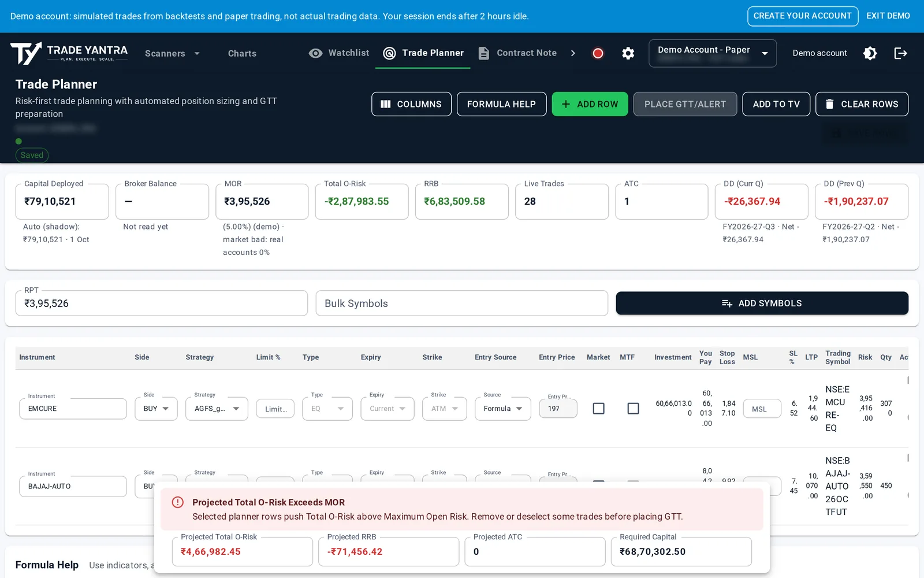Click CLEAR ROWS trash button
Viewport: 924px width, 578px height.
[862, 104]
